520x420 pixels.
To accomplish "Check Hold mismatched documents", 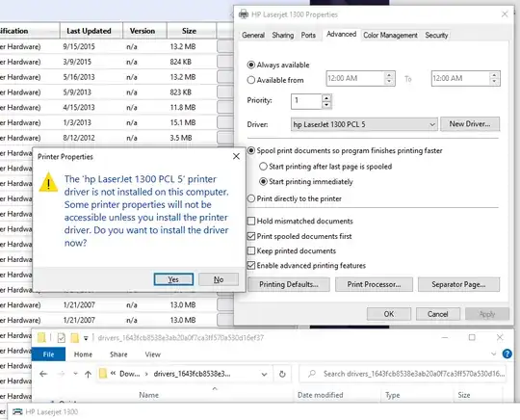I will coord(251,221).
